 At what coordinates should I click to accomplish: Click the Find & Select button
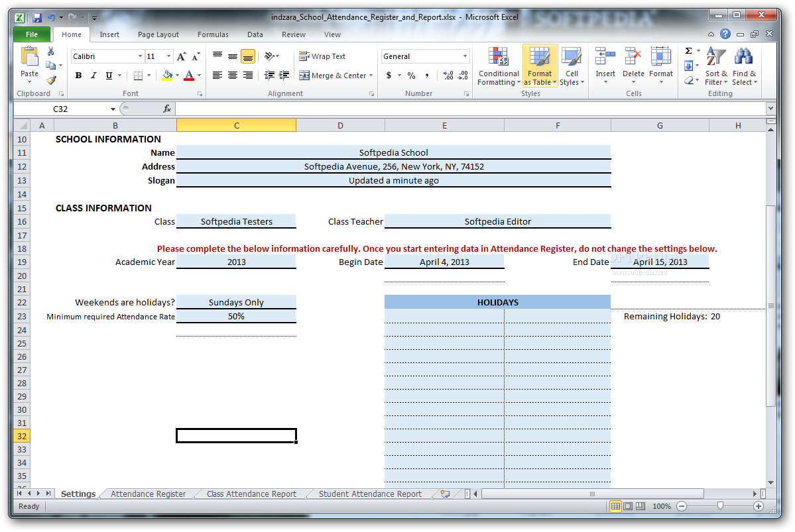click(744, 66)
